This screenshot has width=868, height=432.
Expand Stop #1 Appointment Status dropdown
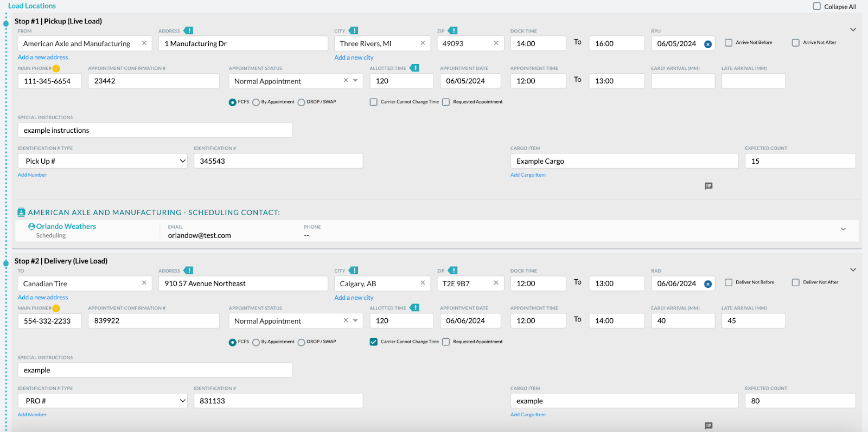pyautogui.click(x=355, y=81)
